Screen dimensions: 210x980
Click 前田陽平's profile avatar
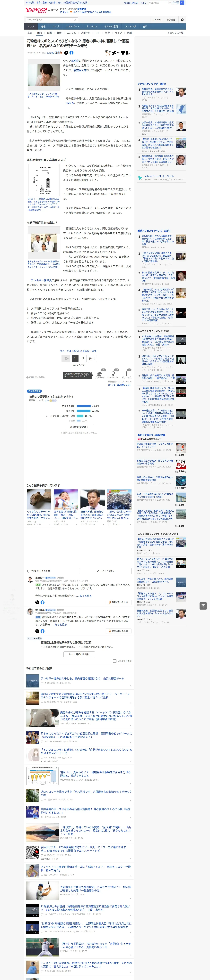[x=30, y=611]
